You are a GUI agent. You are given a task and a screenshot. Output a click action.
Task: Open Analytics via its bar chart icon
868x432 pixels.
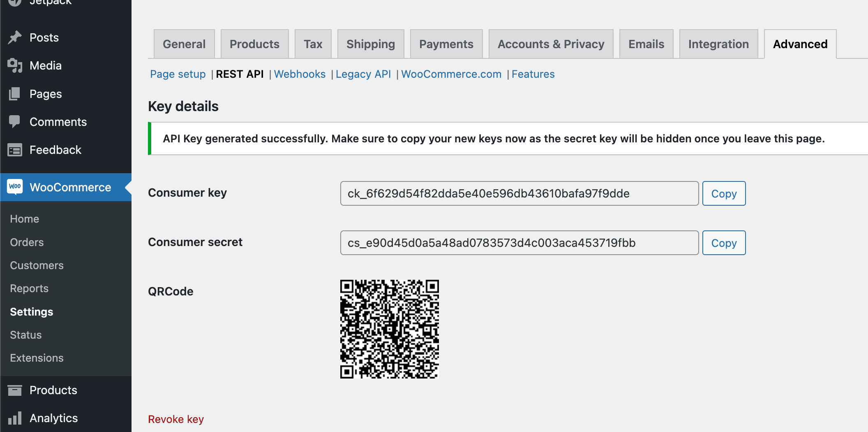tap(15, 418)
